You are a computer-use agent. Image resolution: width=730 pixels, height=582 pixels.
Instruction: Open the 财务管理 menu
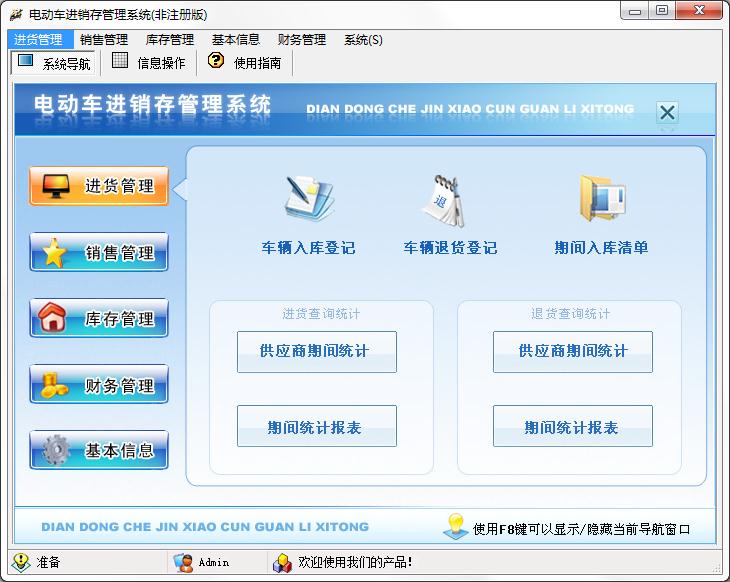(x=302, y=40)
